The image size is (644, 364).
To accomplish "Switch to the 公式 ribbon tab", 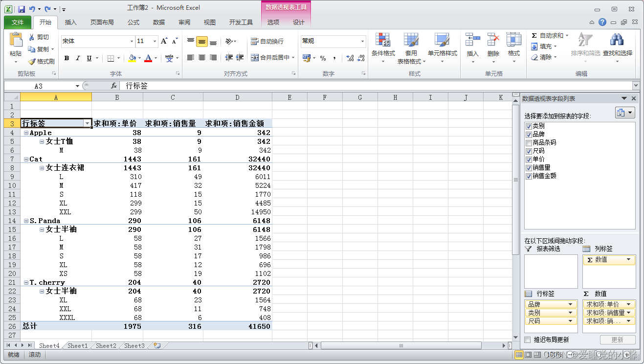I will coord(133,22).
